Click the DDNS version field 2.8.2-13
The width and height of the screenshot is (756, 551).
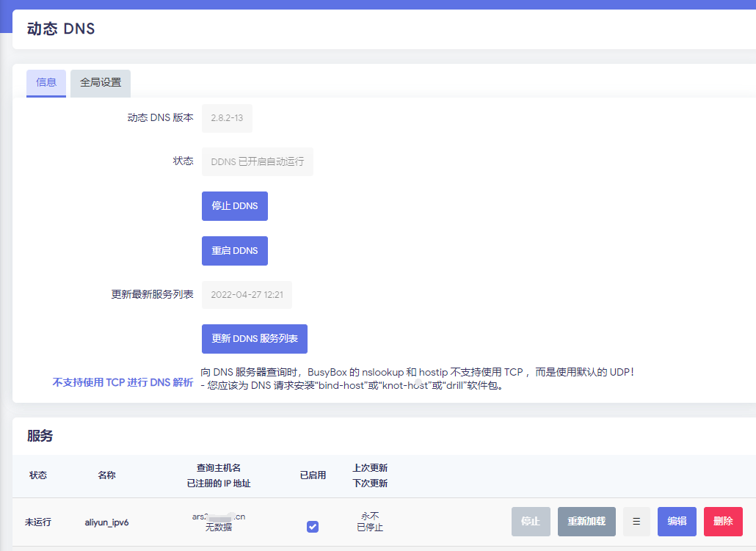tap(227, 118)
